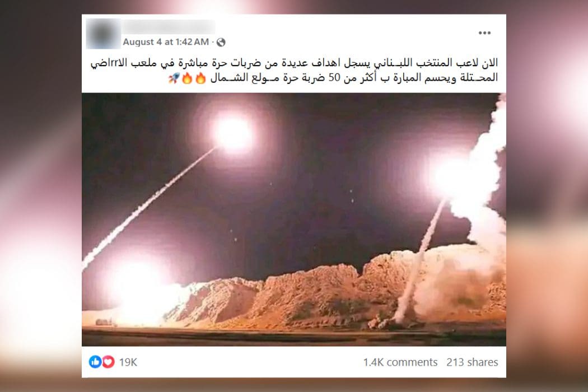Click the blurred author name
Image resolution: width=588 pixels, height=392 pixels.
(x=169, y=27)
